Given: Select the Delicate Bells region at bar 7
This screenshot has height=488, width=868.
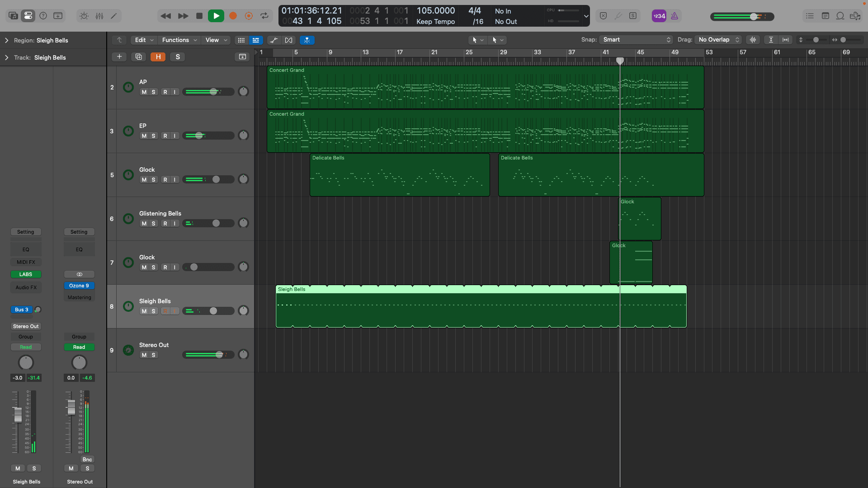Looking at the screenshot, I should (400, 175).
